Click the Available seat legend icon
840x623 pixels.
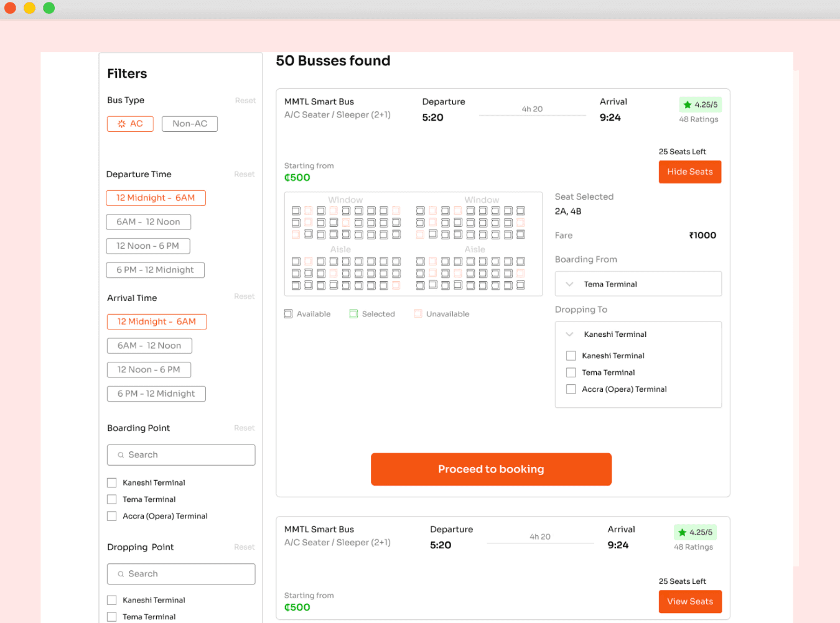click(288, 314)
